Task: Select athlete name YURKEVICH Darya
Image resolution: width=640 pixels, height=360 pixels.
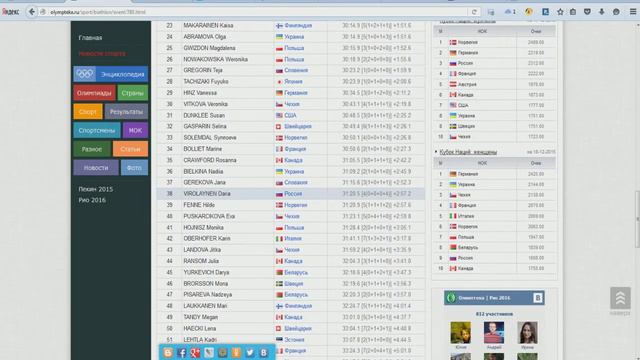Action: [x=206, y=272]
